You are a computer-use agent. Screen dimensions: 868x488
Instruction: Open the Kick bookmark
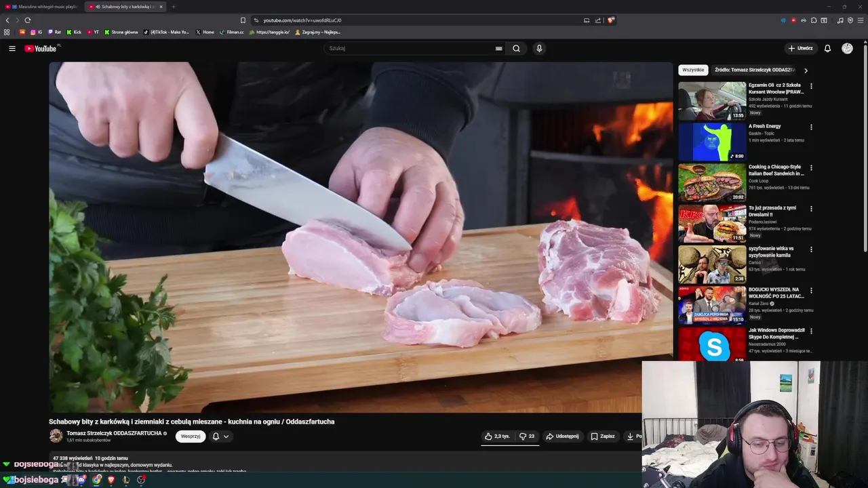click(x=74, y=32)
